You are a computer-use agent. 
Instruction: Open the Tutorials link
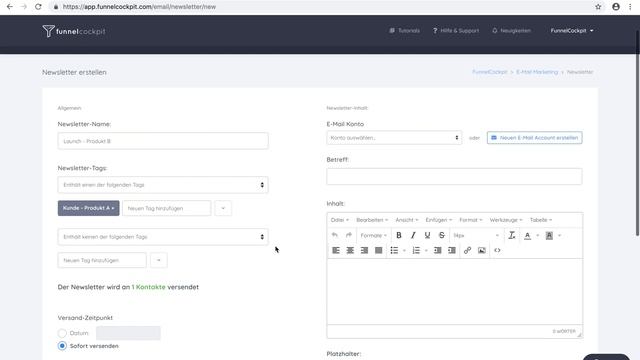point(404,31)
